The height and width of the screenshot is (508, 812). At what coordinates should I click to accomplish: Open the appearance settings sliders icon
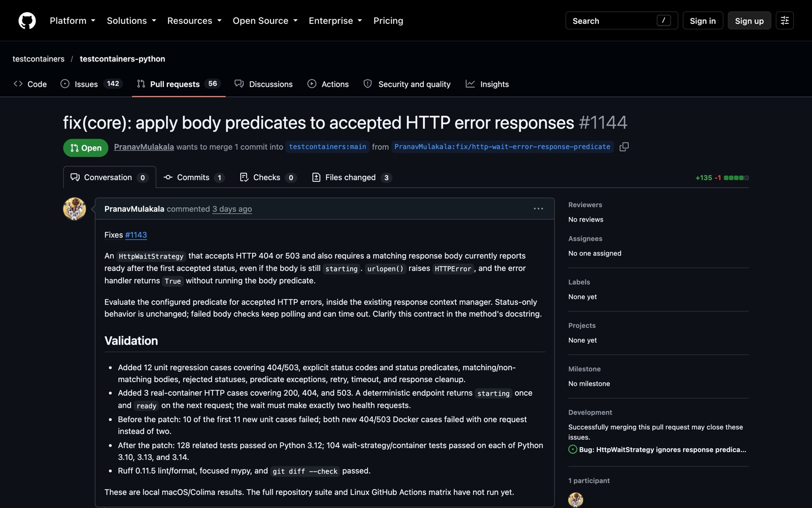pos(785,21)
